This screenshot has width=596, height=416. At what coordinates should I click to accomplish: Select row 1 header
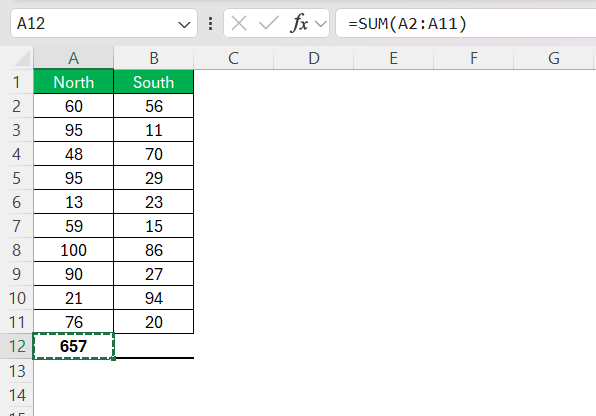click(16, 82)
